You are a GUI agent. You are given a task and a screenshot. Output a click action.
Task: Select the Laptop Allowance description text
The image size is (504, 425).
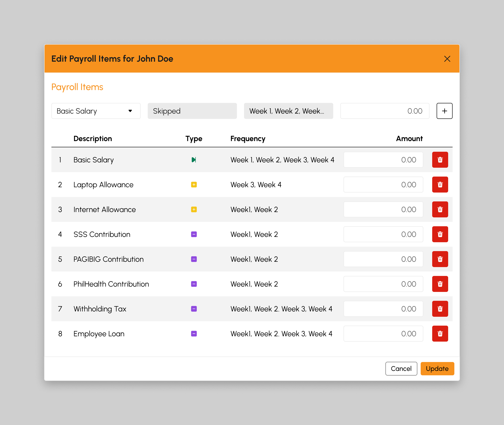(103, 185)
